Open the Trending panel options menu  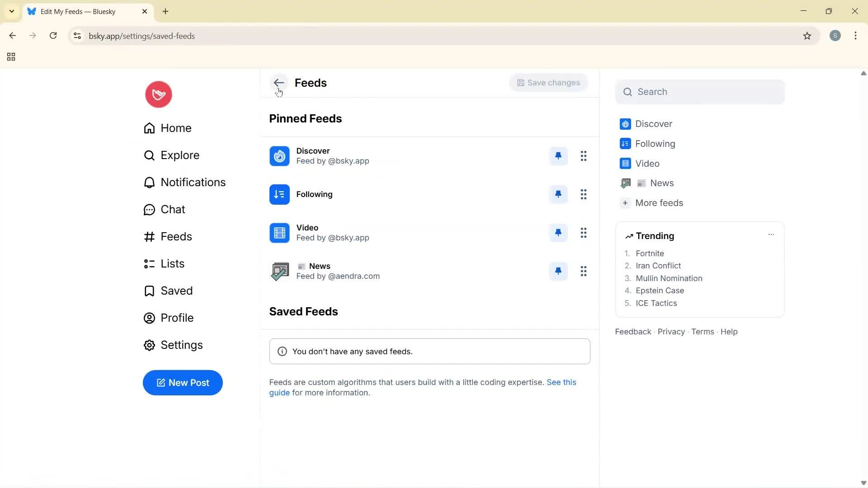pyautogui.click(x=771, y=235)
